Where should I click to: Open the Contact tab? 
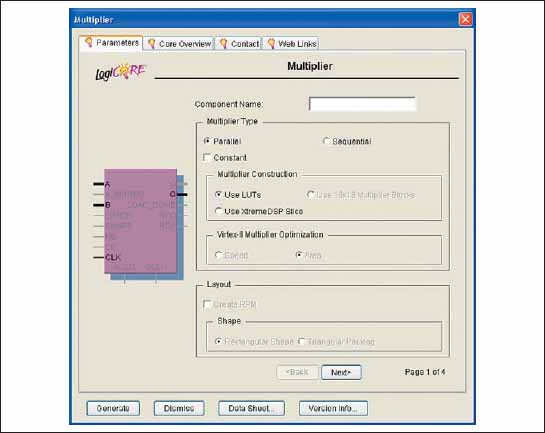pos(238,43)
